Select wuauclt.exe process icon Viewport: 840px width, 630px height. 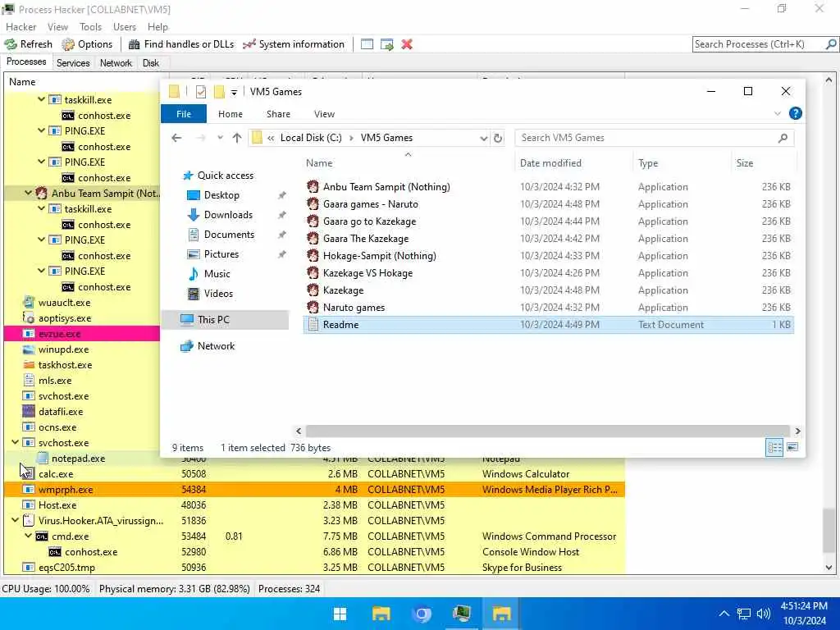pyautogui.click(x=29, y=303)
